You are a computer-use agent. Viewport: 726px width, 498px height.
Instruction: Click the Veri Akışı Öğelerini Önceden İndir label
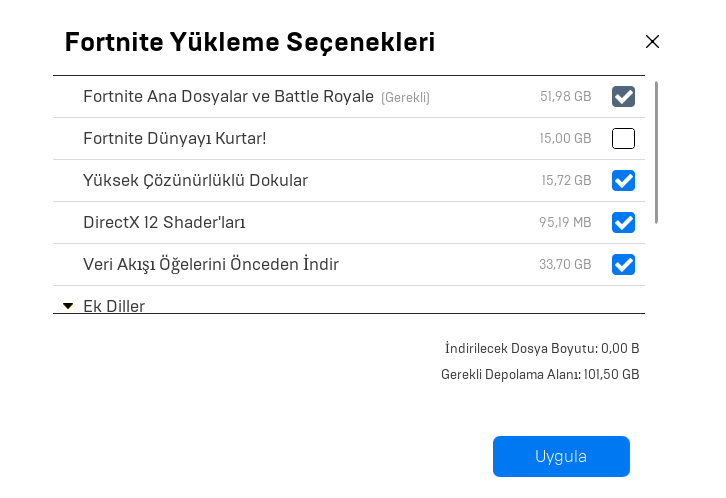(x=211, y=265)
